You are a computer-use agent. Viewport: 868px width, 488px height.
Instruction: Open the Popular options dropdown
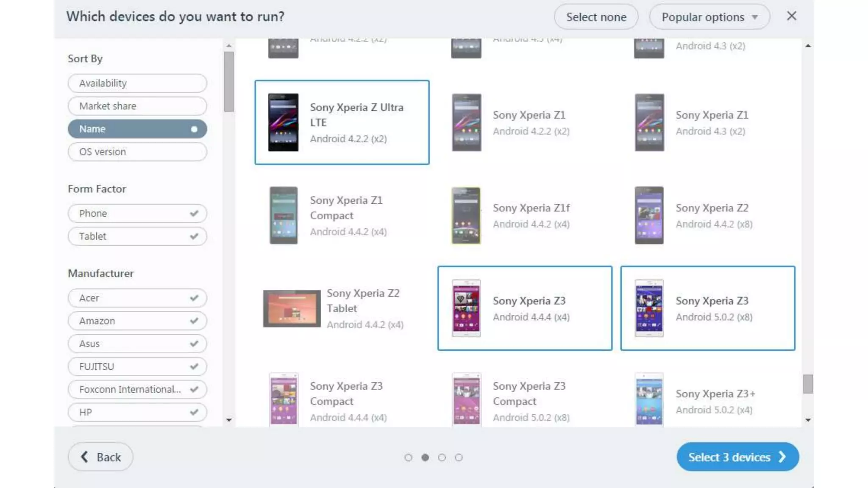(709, 17)
